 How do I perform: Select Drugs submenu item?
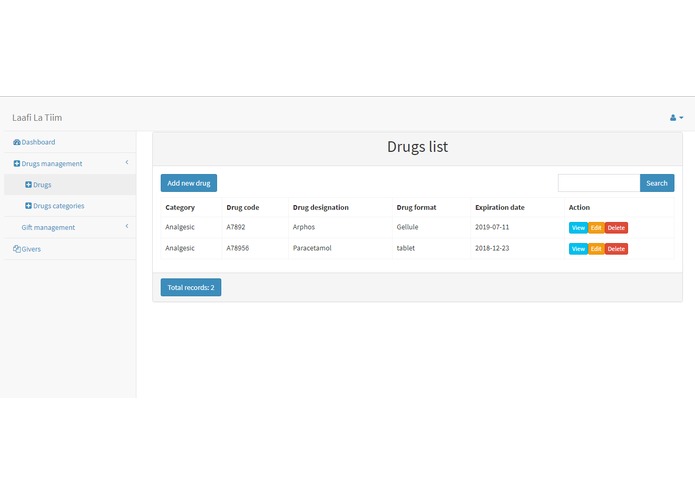[x=42, y=185]
